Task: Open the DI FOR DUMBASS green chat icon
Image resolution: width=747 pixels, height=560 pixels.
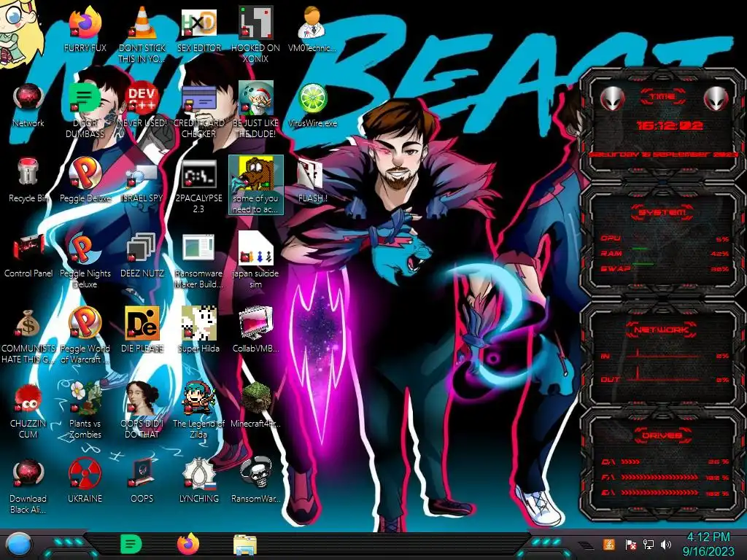Action: pos(85,109)
